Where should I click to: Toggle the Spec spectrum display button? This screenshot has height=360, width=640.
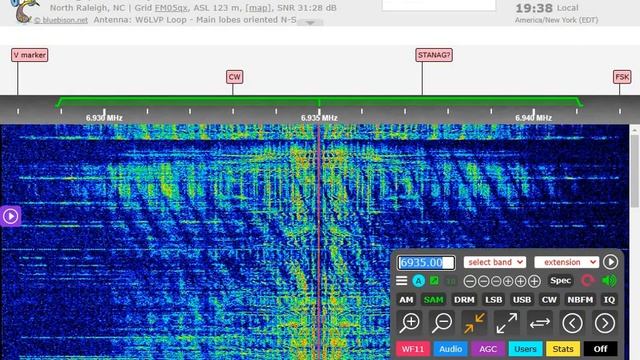560,280
